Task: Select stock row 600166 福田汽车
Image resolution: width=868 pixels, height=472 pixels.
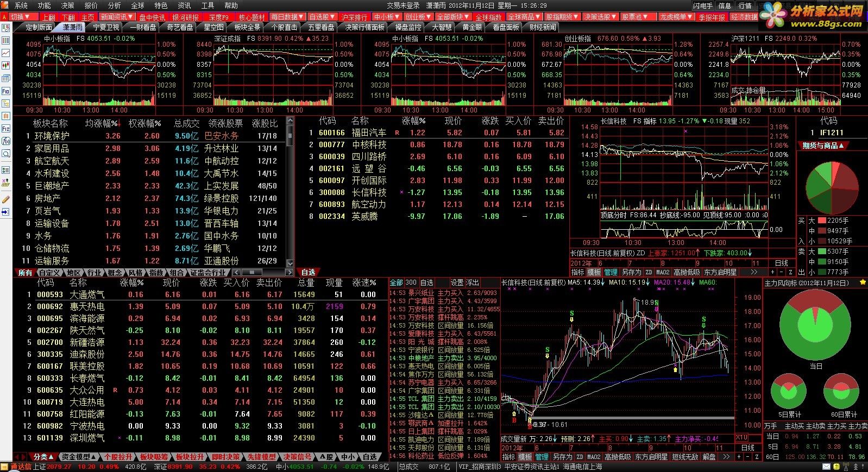Action: click(x=437, y=133)
